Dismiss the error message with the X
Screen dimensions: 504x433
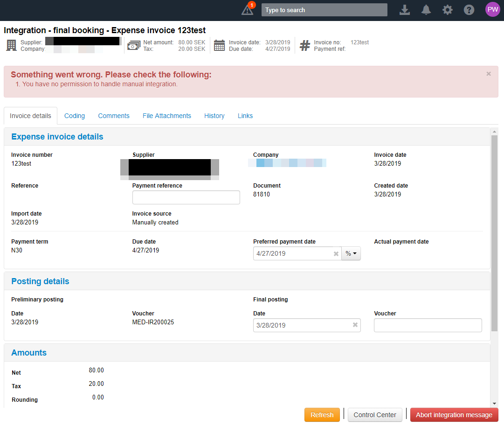pyautogui.click(x=489, y=74)
